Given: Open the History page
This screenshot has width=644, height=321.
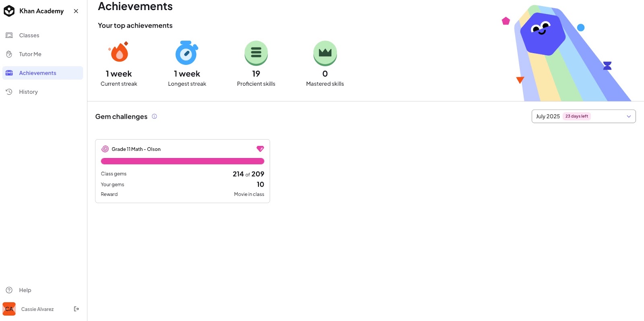Looking at the screenshot, I should [43, 92].
